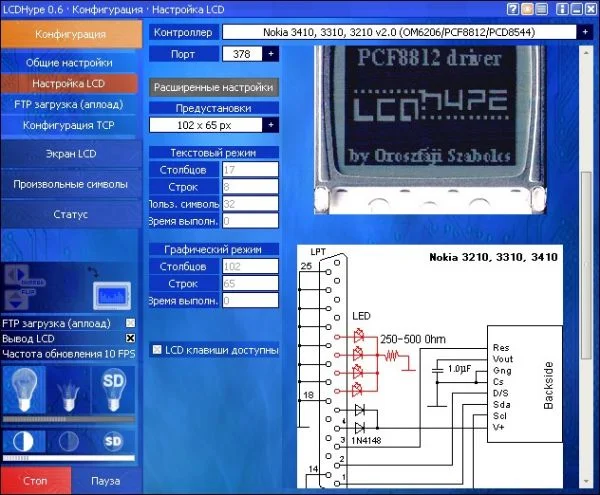Open FTP загрузка (аплоад) settings page
The height and width of the screenshot is (495, 600).
69,104
